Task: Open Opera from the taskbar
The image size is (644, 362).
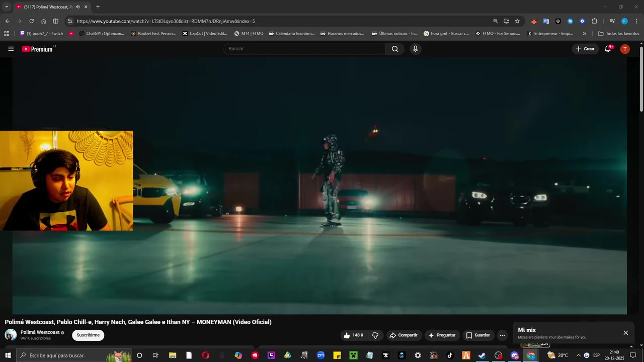Action: pos(205,355)
